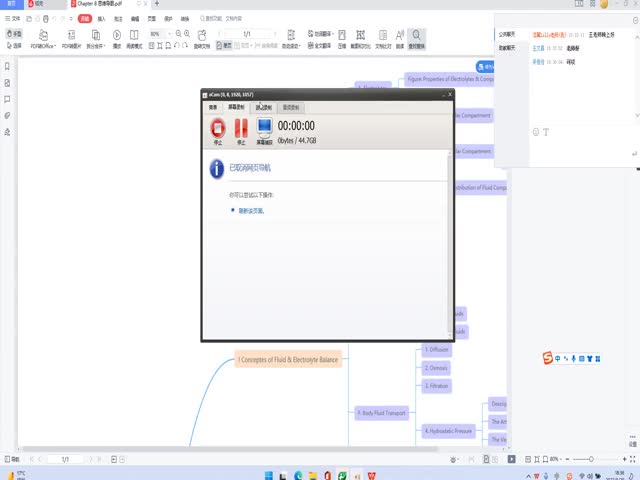The image size is (640, 480).
Task: Click the Sogou input method icon
Action: tap(547, 358)
